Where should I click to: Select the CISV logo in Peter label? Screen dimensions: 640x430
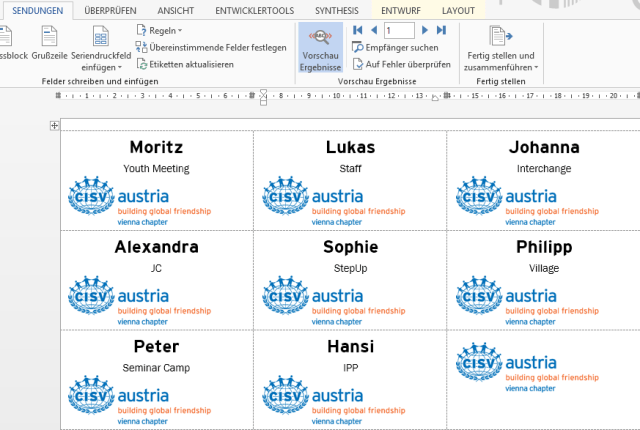click(140, 400)
